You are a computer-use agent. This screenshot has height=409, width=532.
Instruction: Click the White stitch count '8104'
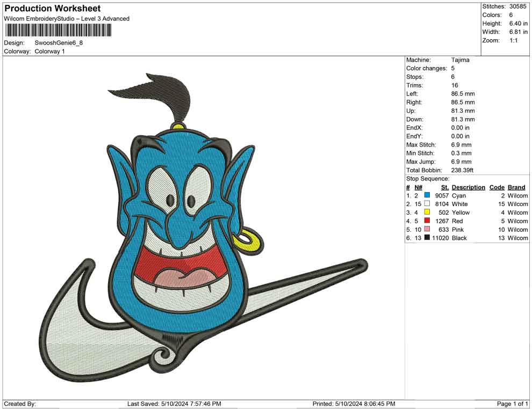pos(442,204)
